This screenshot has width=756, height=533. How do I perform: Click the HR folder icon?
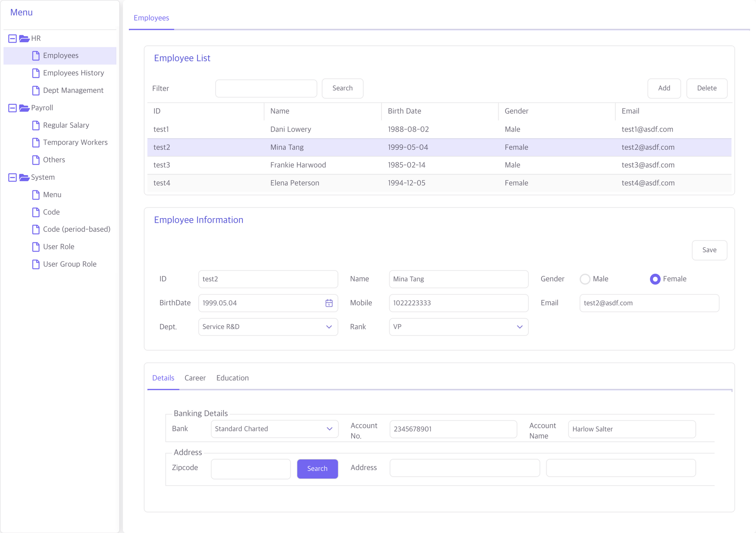pos(24,38)
